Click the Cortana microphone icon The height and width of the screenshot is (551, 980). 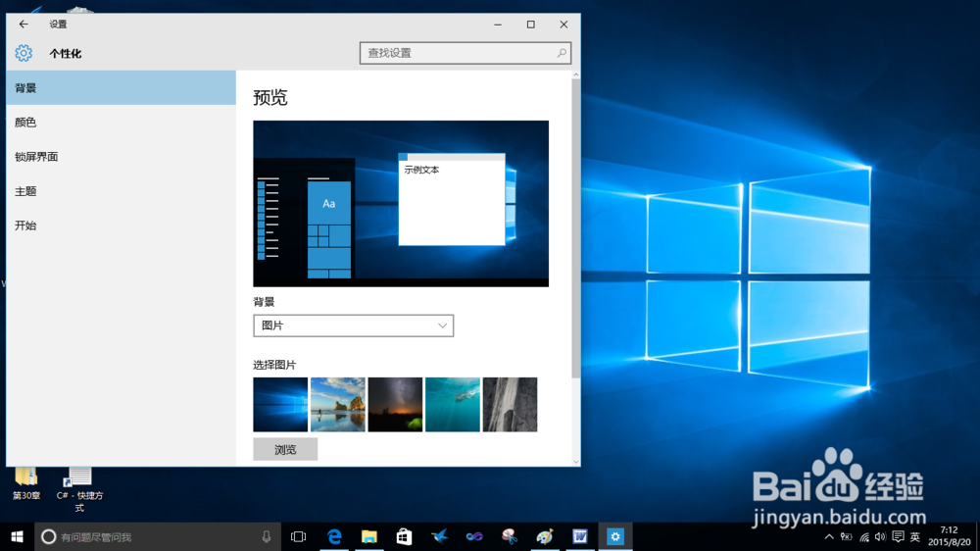point(267,536)
